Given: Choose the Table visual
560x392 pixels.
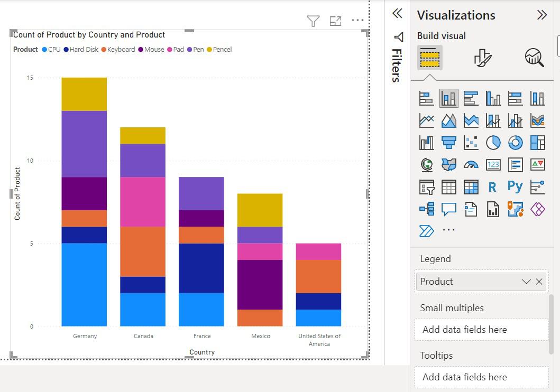Looking at the screenshot, I should pyautogui.click(x=448, y=187).
